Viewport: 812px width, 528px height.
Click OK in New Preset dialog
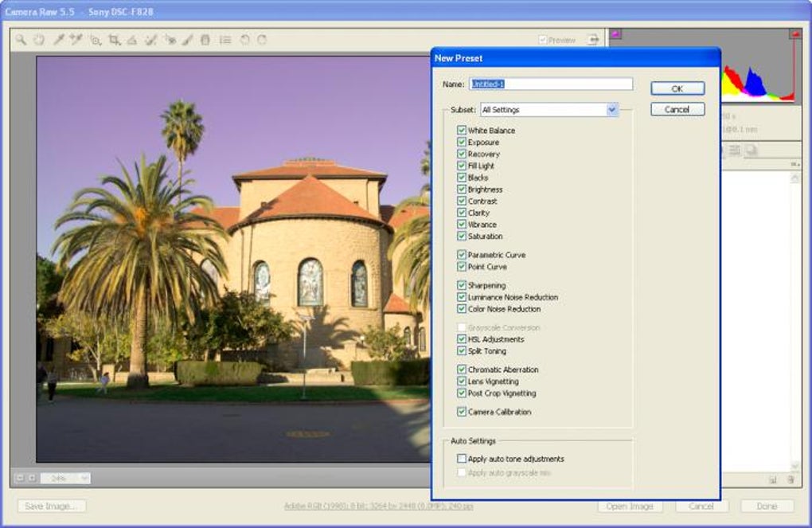tap(677, 88)
